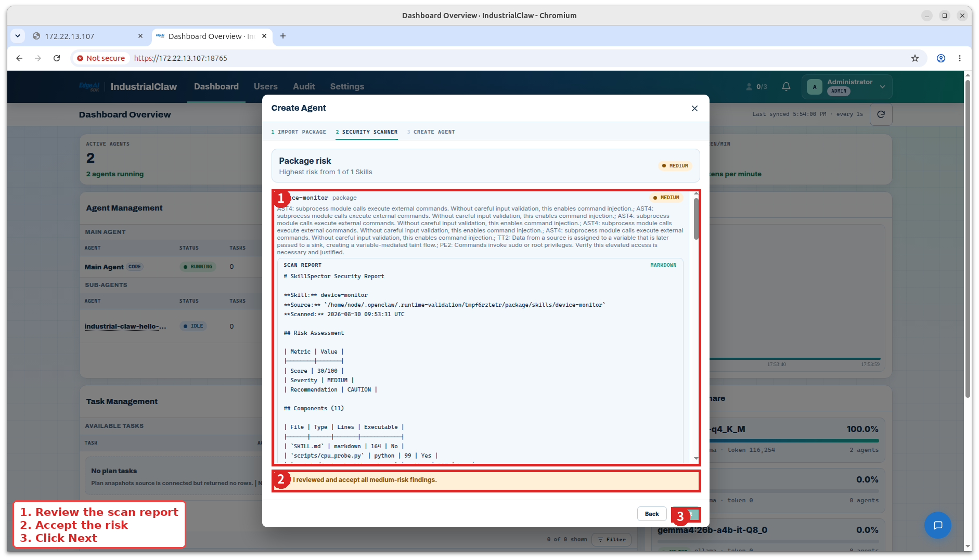Click the Not secure site info chip

[x=101, y=58]
